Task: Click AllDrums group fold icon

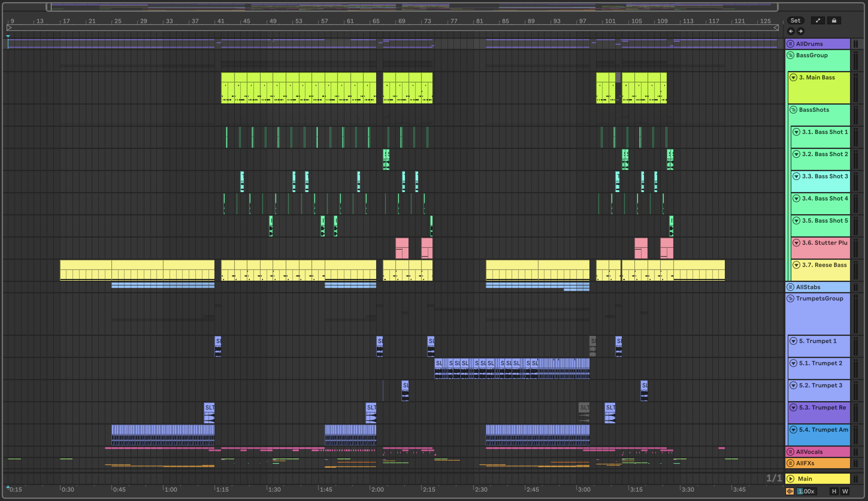Action: 791,44
